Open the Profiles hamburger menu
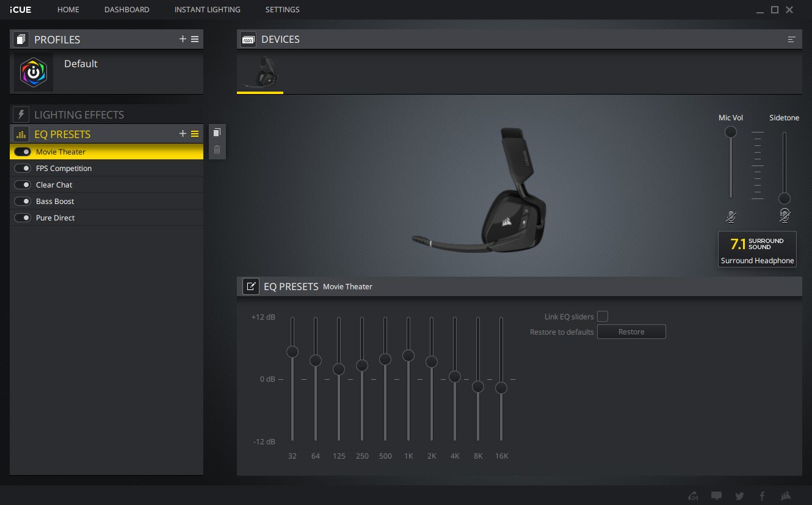 pyautogui.click(x=195, y=39)
